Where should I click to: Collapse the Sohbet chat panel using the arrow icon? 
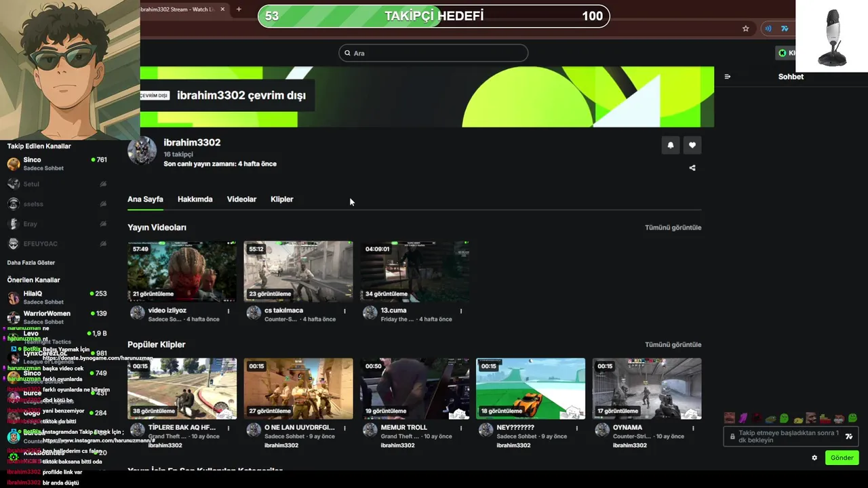[x=728, y=77]
